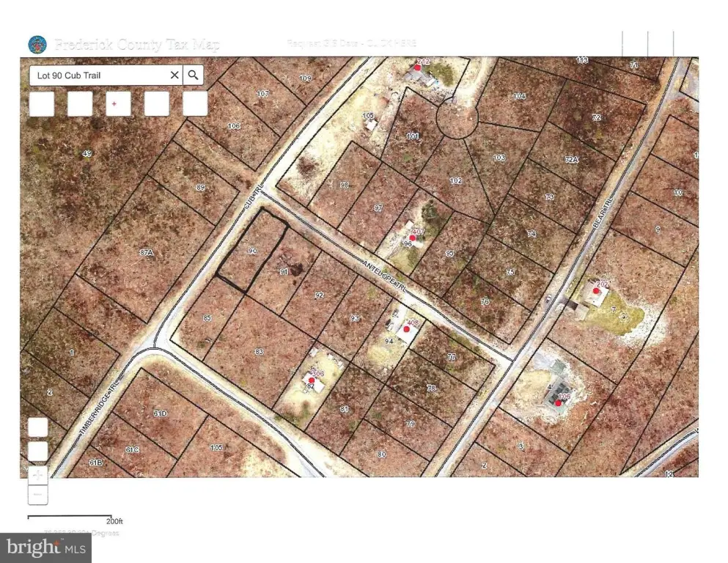Zoom in using the plus button
This screenshot has width=728, height=563.
(x=38, y=475)
